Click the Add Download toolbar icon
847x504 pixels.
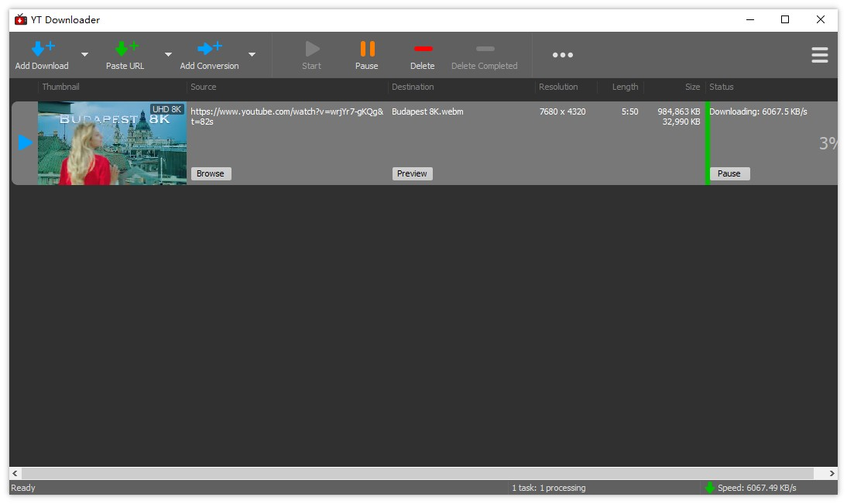click(x=43, y=49)
